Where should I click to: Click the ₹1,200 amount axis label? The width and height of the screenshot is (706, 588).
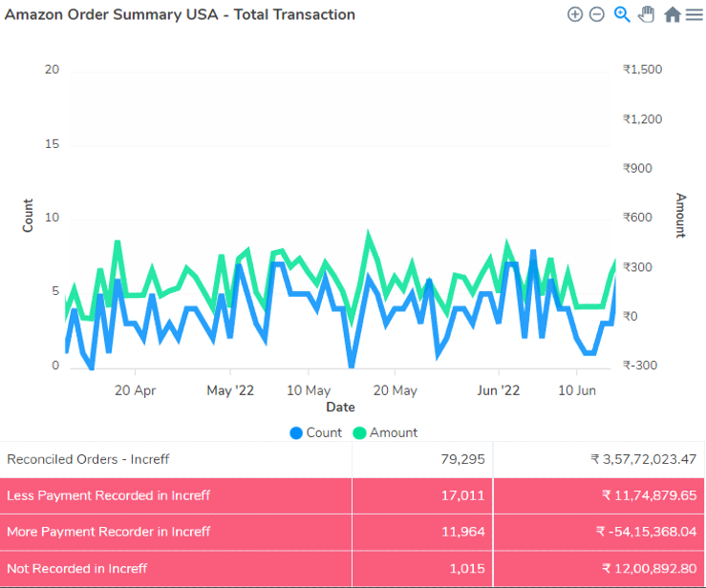click(643, 119)
